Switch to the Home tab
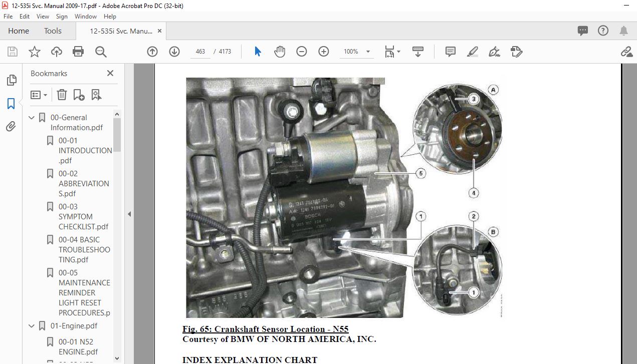Screen dimensions: 637x364 (x=19, y=31)
